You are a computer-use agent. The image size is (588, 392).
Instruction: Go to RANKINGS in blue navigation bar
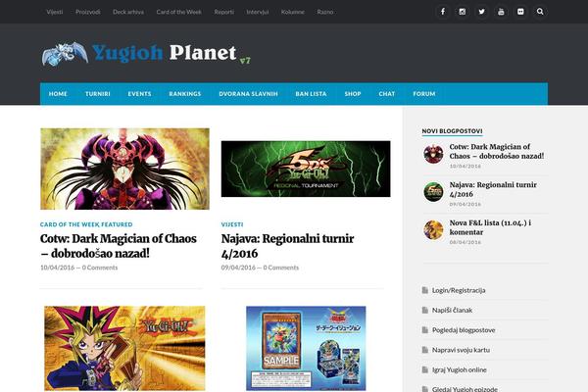[185, 94]
